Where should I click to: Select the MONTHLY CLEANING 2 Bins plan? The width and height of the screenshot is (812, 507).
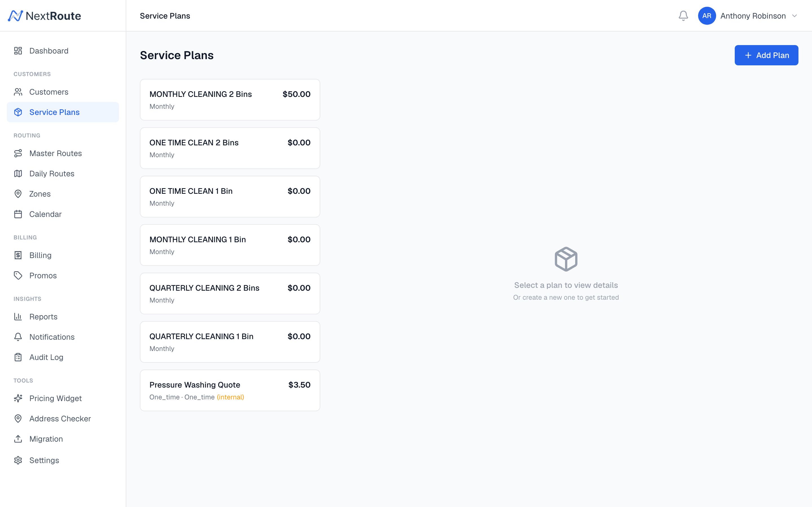point(230,100)
